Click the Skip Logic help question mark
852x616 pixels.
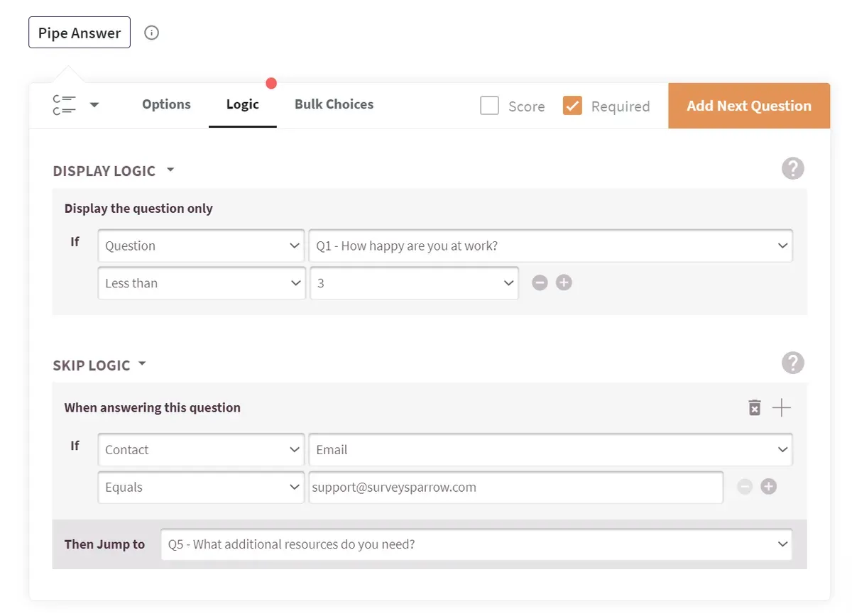pyautogui.click(x=792, y=363)
